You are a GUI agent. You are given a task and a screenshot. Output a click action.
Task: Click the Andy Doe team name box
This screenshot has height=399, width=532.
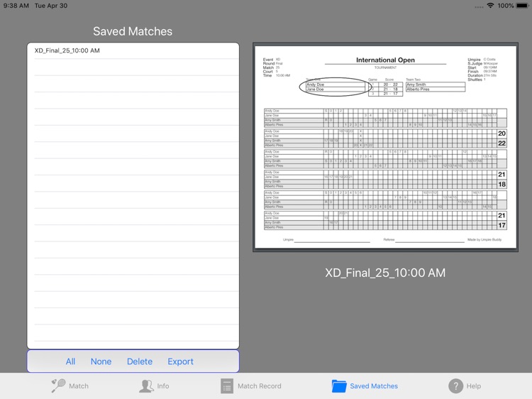[x=335, y=84]
